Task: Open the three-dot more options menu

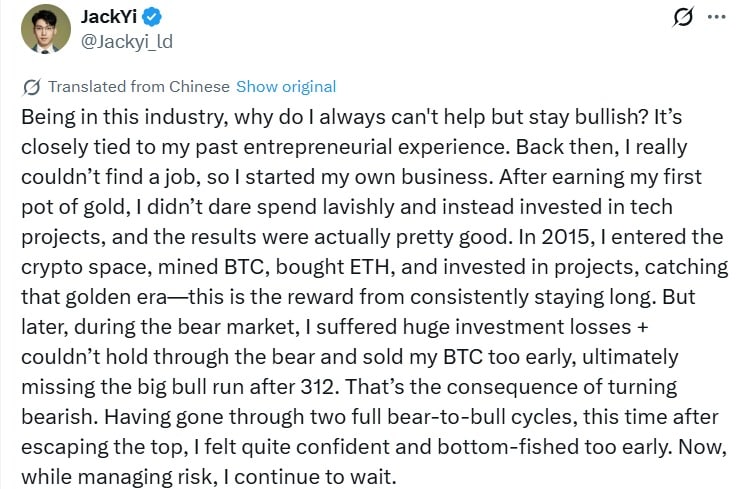Action: click(716, 17)
